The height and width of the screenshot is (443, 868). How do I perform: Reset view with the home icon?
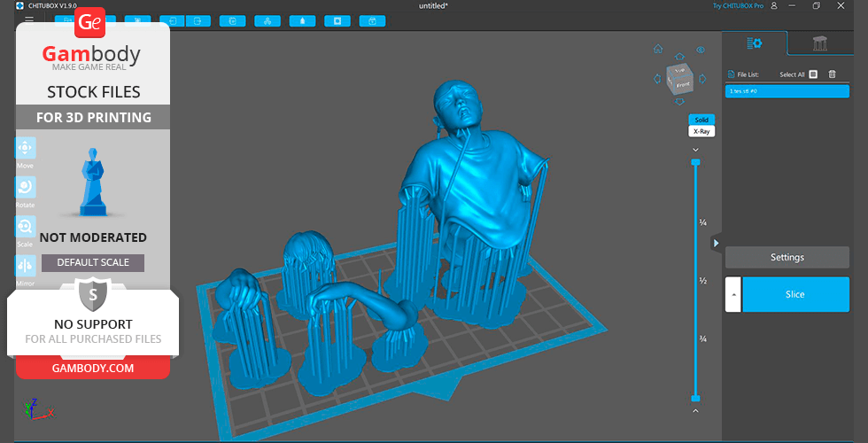click(658, 49)
